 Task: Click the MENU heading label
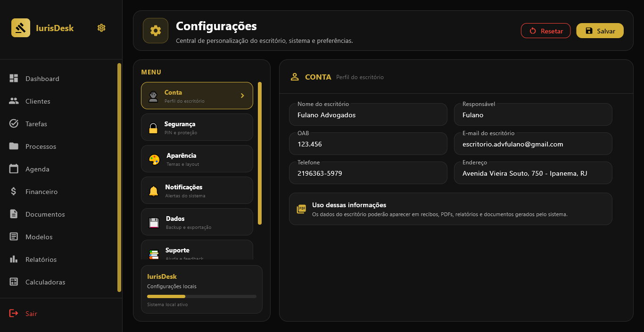click(151, 72)
